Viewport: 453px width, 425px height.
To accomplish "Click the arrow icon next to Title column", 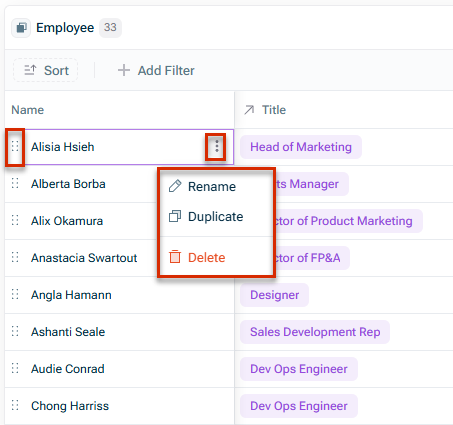I will pyautogui.click(x=249, y=110).
